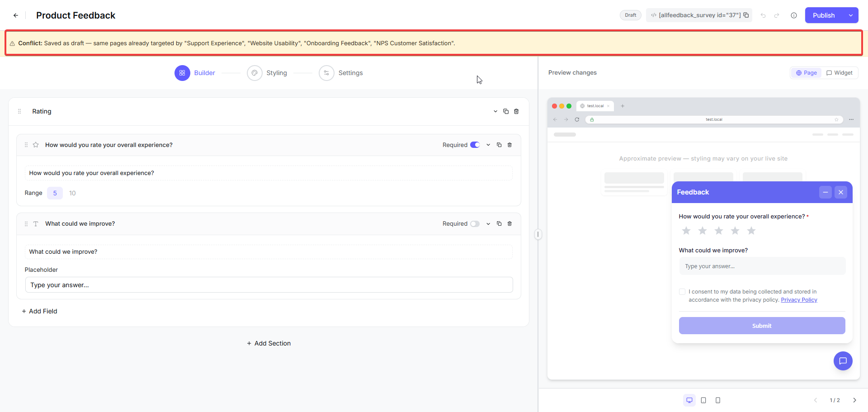Image resolution: width=868 pixels, height=412 pixels.
Task: Select mobile preview device
Action: point(718,400)
